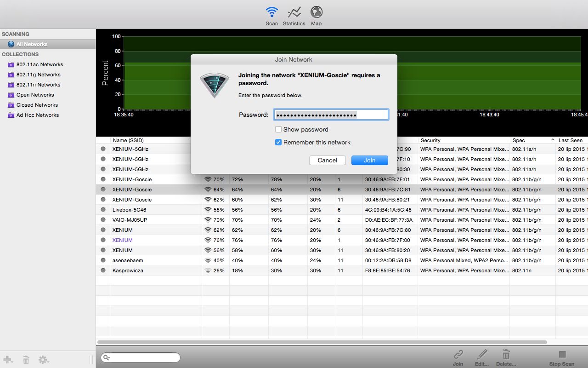Click the horizontal scrollbar under table
588x368 pixels.
(x=322, y=342)
